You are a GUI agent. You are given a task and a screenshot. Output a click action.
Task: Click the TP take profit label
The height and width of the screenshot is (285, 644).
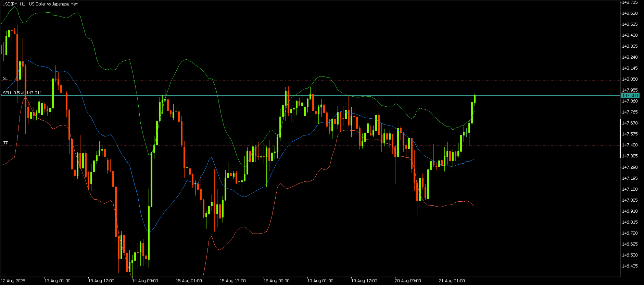6,143
